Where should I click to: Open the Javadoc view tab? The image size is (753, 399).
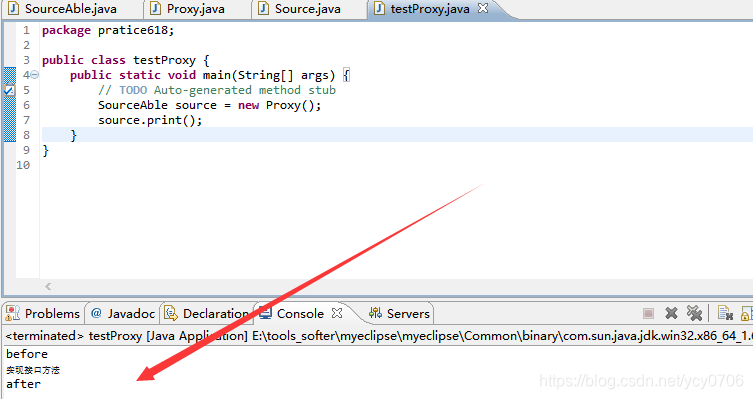point(123,314)
